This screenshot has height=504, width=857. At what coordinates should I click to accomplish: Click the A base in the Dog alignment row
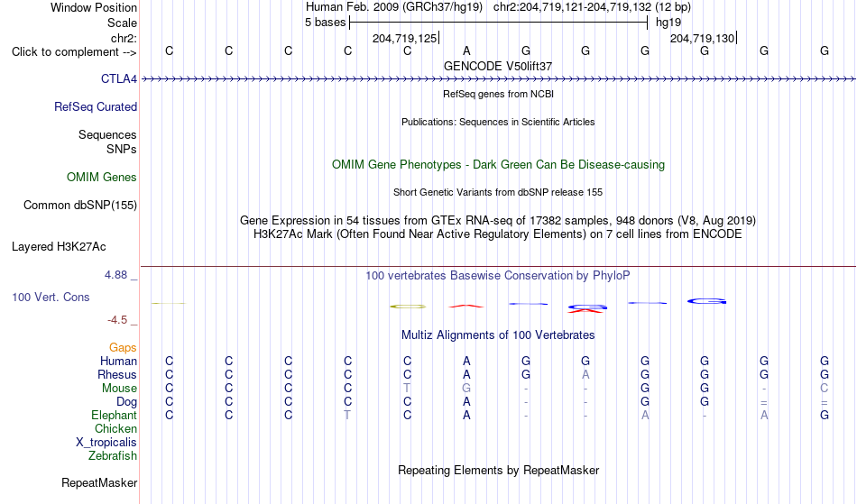pos(466,402)
